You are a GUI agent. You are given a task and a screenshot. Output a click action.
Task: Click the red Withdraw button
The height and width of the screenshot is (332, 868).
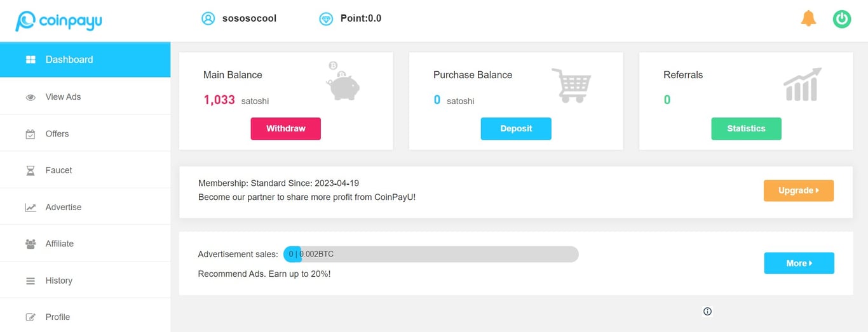pyautogui.click(x=286, y=128)
